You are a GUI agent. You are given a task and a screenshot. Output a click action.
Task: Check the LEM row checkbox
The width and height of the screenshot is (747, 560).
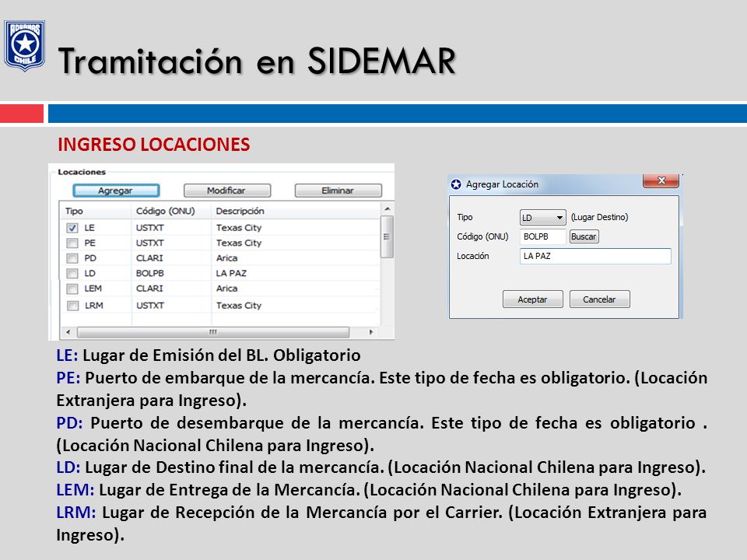(72, 289)
